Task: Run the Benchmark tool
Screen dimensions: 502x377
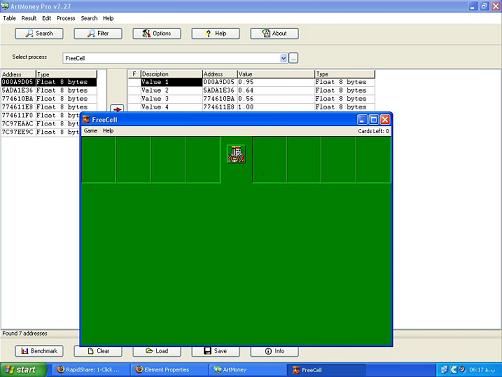Action: coord(39,351)
